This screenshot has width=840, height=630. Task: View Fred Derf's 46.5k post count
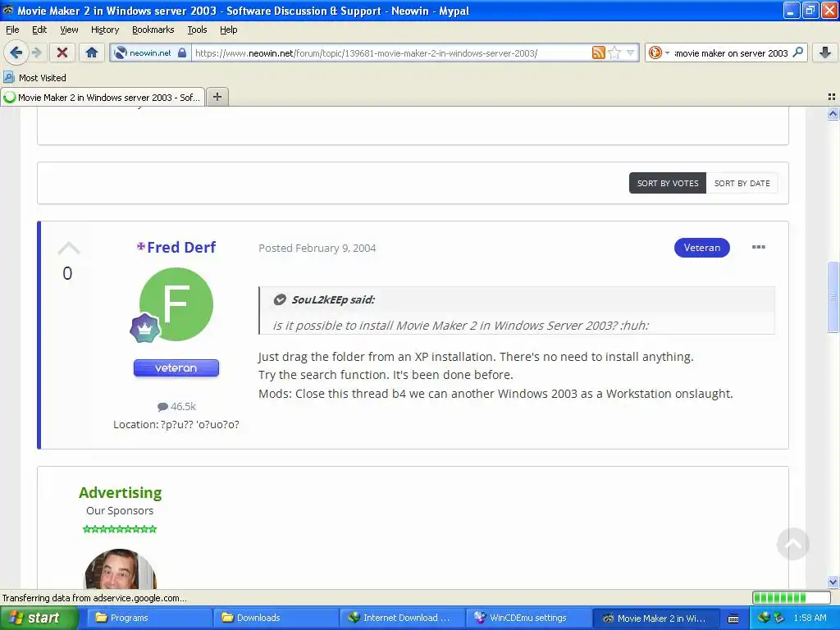[x=177, y=407]
